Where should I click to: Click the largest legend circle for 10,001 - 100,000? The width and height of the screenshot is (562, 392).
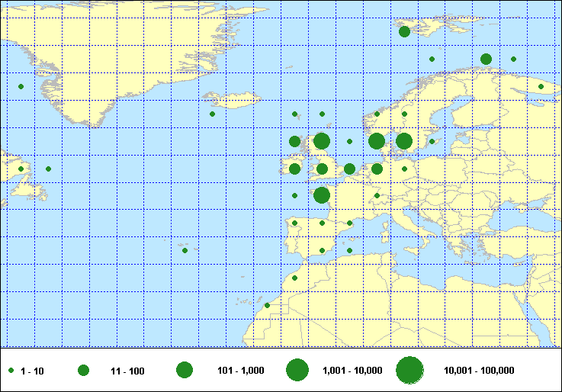(x=409, y=370)
